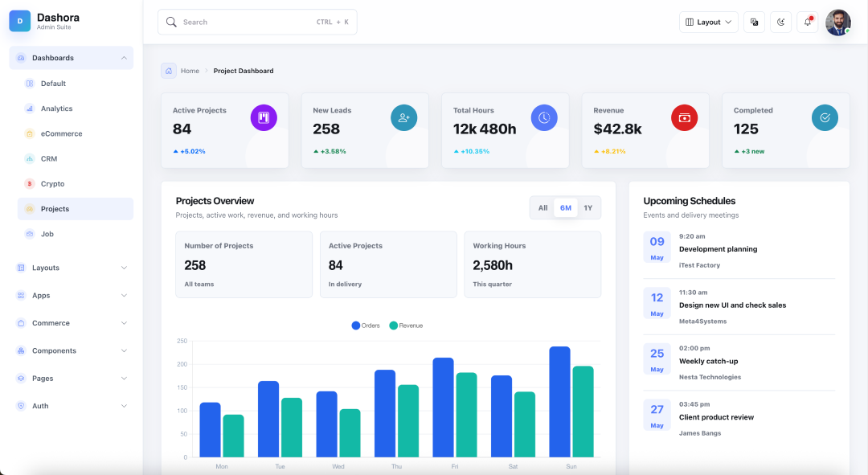
Task: Click the Layouts sidebar icon
Action: (21, 268)
